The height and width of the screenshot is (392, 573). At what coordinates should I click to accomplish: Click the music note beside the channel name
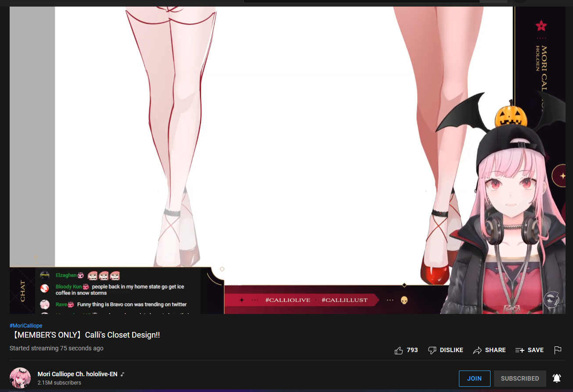tap(123, 374)
